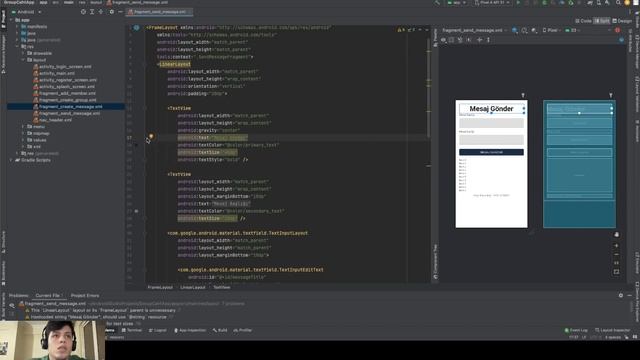Click the locate/select opened file target icon
Screen dimensions: 640x360
(83, 12)
